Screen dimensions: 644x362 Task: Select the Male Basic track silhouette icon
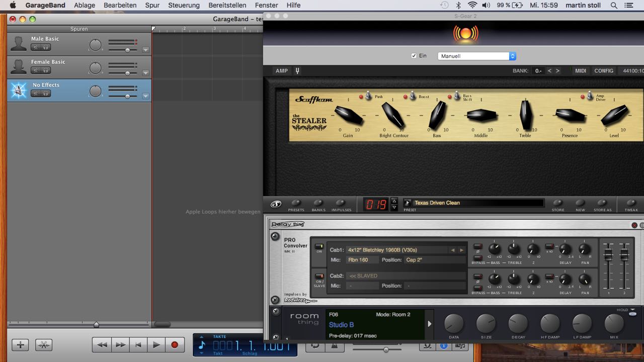point(19,44)
